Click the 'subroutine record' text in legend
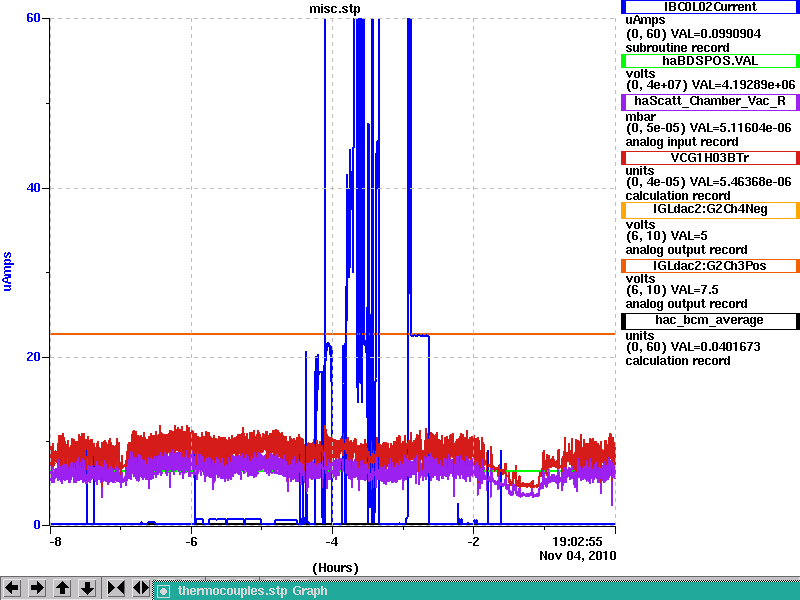Viewport: 800px width, 600px height. 678,48
